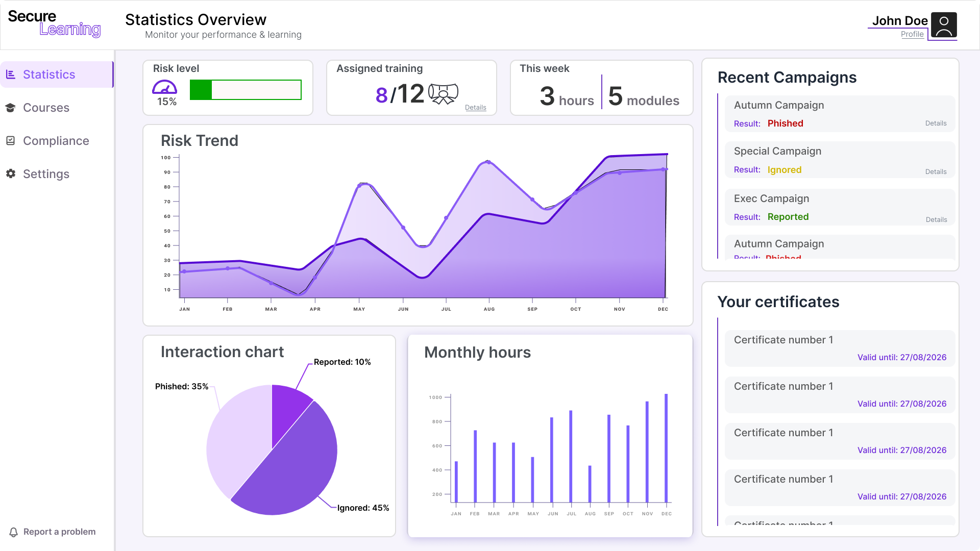Screen dimensions: 980x551
Task: Click the risk level gauge icon
Action: (x=164, y=87)
